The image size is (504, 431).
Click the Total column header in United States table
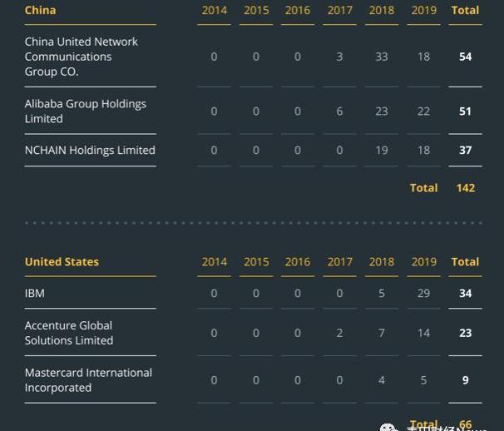point(465,261)
